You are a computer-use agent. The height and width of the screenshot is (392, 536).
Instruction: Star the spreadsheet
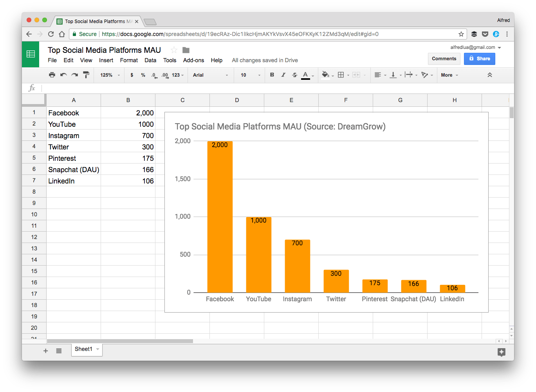coord(174,50)
